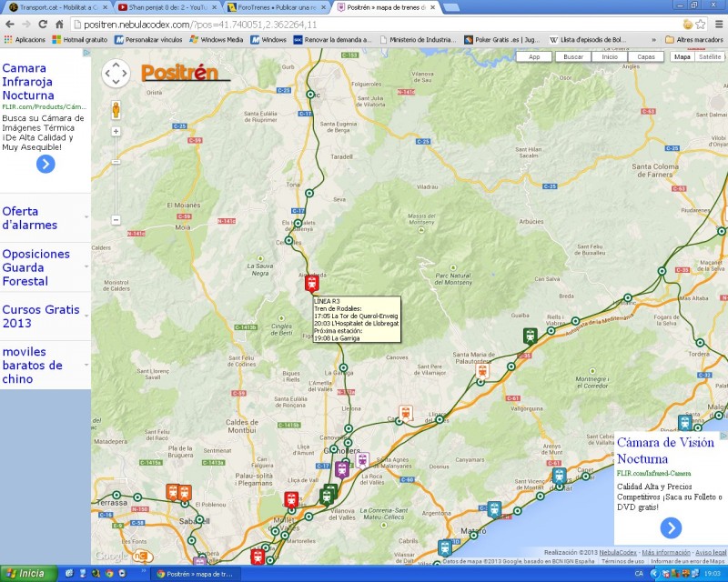728x582 pixels.
Task: Reload the page with refresh icon
Action: tap(43, 25)
